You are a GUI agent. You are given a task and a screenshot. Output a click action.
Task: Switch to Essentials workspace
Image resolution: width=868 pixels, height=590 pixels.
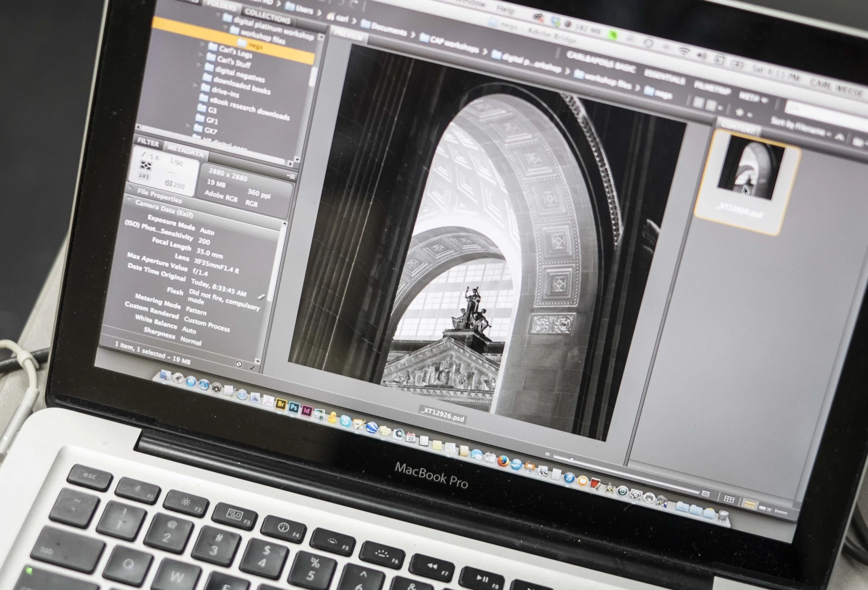pyautogui.click(x=665, y=78)
